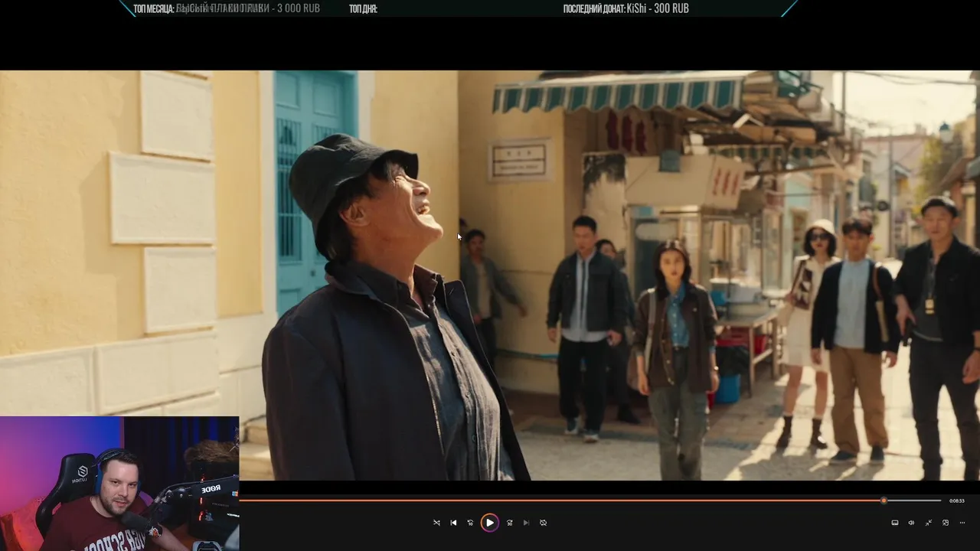Switch to mini player view
The width and height of the screenshot is (980, 551).
[945, 523]
